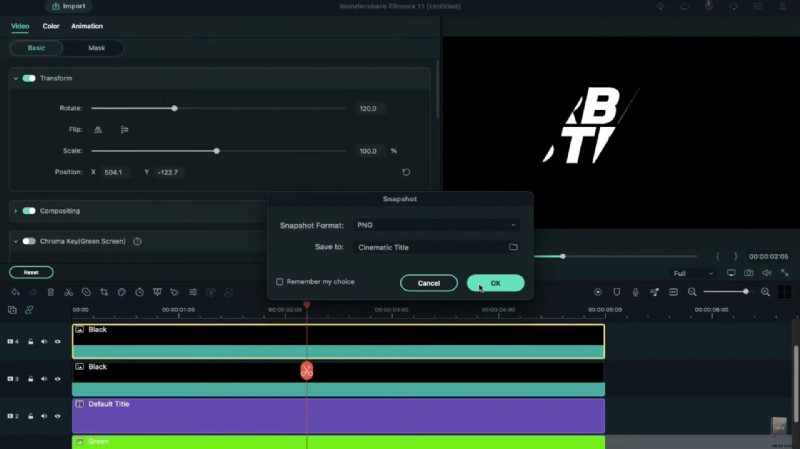Switch to the Mask tab
The height and width of the screenshot is (449, 800).
(96, 48)
